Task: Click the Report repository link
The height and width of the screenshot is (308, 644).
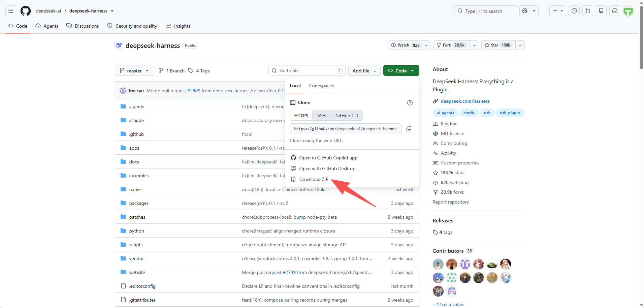Action: coord(451,202)
